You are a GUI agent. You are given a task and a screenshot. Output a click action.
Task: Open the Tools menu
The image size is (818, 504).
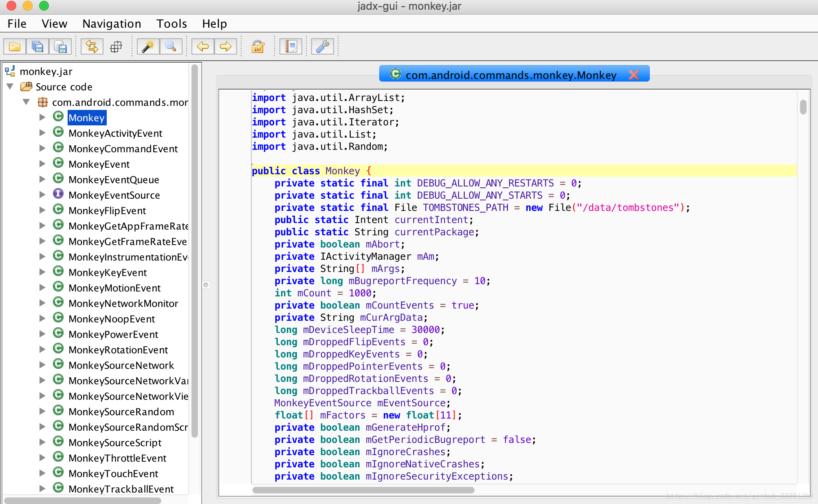point(172,24)
